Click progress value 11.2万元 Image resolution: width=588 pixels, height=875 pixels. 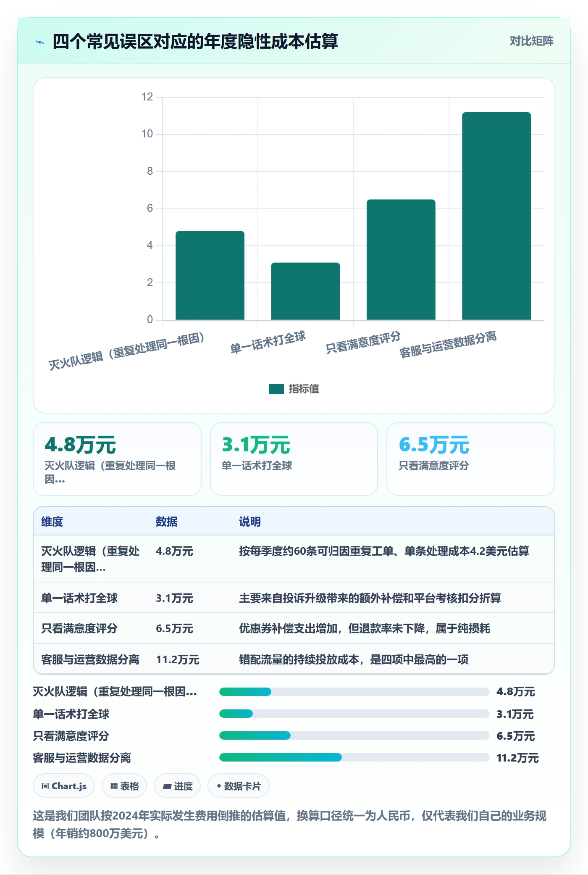[517, 758]
